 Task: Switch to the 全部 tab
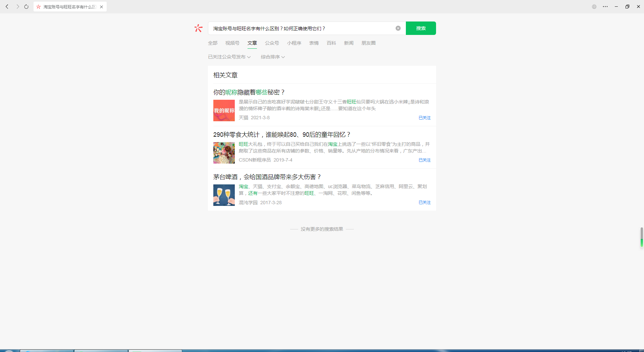213,43
